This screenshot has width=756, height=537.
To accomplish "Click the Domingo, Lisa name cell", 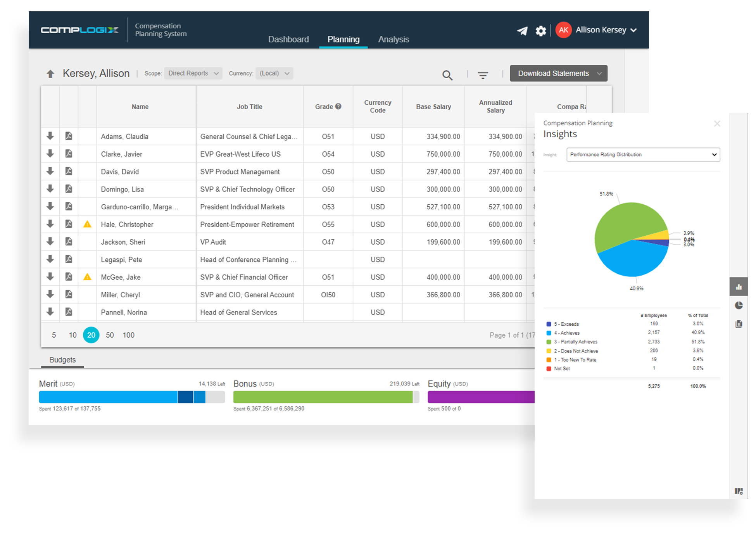I will coord(146,189).
